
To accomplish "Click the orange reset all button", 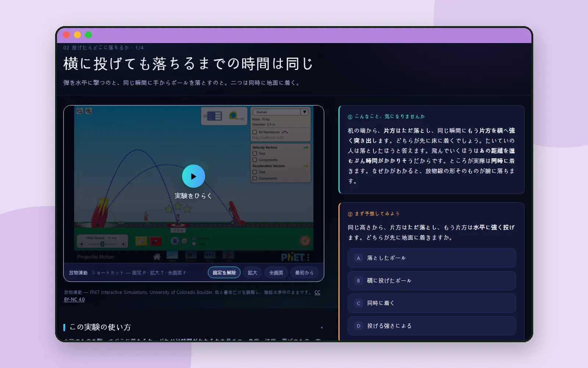I will pyautogui.click(x=305, y=241).
